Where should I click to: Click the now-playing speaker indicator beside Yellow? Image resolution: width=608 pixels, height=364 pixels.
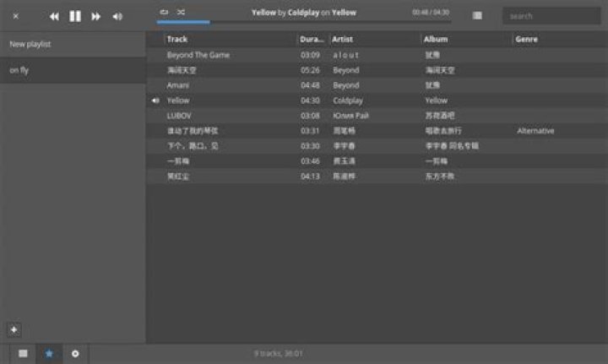155,101
